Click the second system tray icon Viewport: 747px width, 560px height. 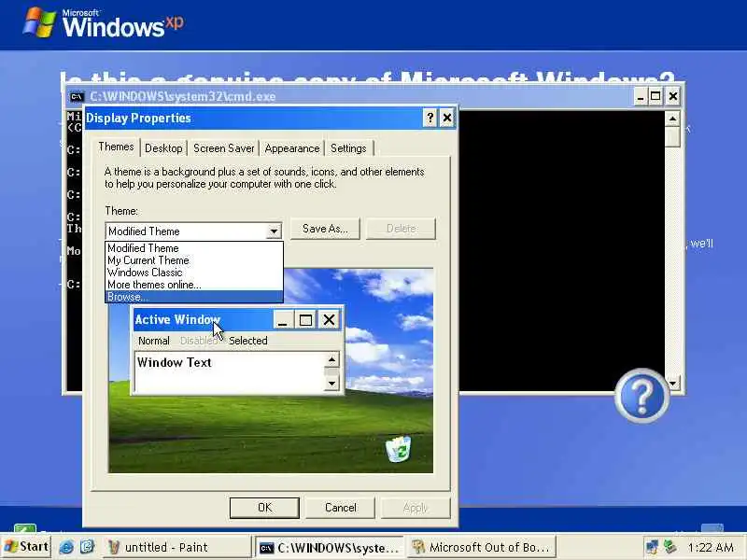pos(670,547)
